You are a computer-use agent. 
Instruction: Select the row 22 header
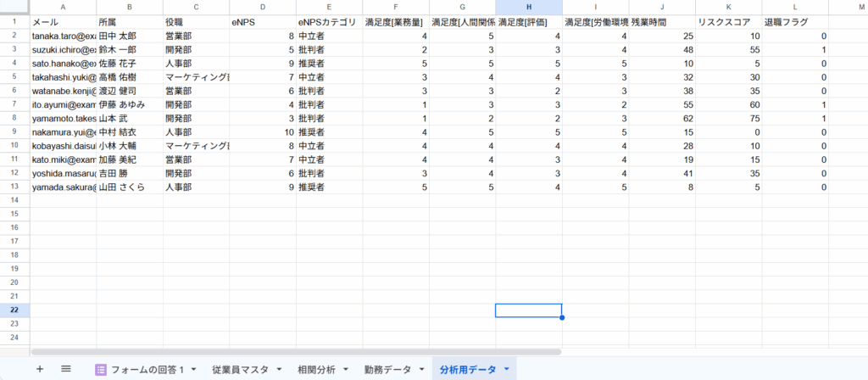pos(14,310)
